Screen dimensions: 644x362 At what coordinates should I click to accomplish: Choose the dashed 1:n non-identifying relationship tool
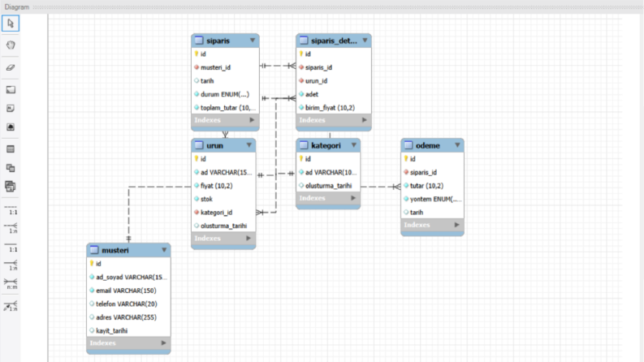tap(11, 228)
